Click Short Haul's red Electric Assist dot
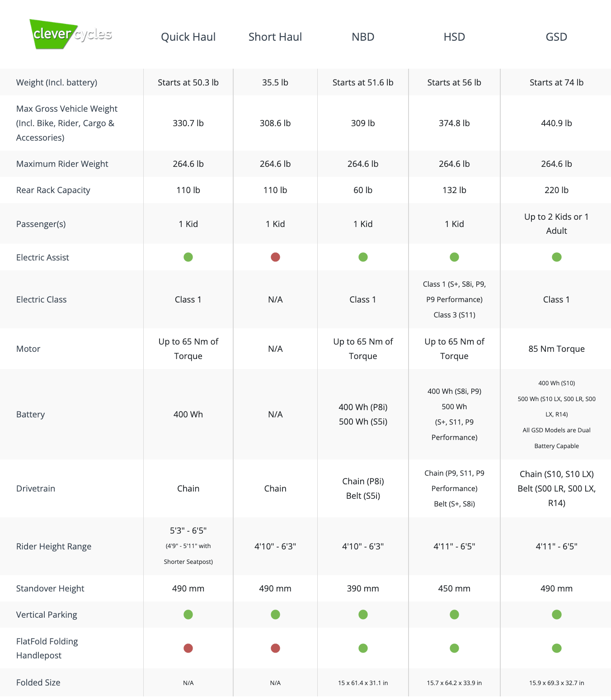611x700 pixels. coord(275,257)
